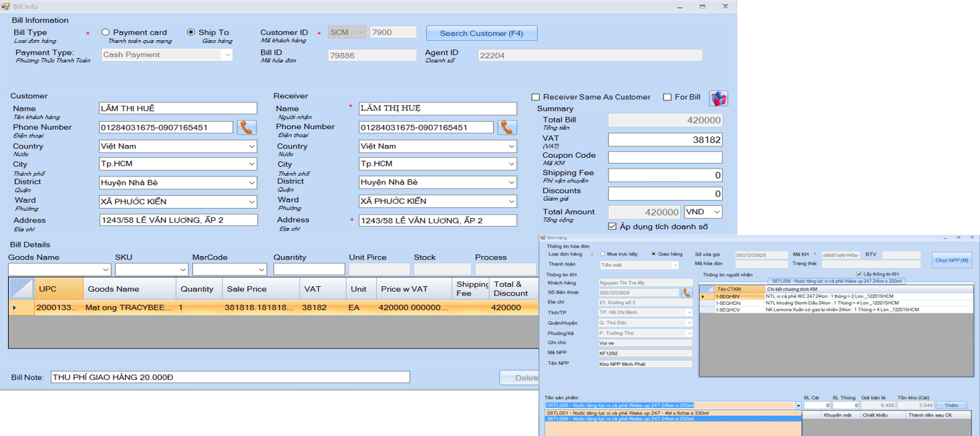Select Giao hàng radio in Đơn hàng

point(653,254)
